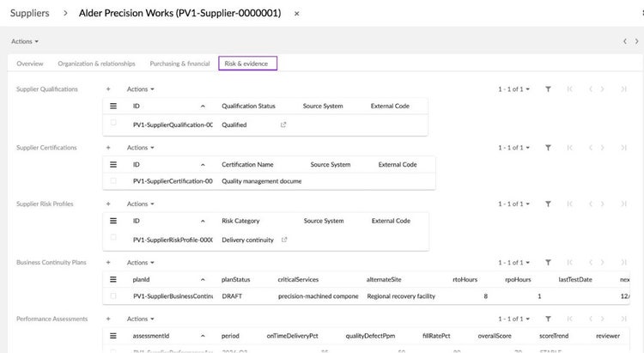
Task: Open the Qualified status external link icon
Action: pyautogui.click(x=283, y=125)
